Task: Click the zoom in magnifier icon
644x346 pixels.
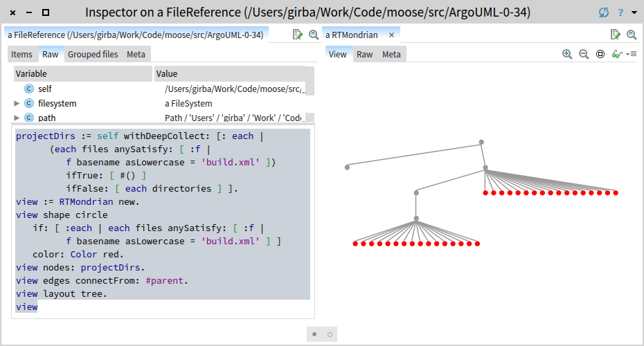Action: (x=567, y=54)
